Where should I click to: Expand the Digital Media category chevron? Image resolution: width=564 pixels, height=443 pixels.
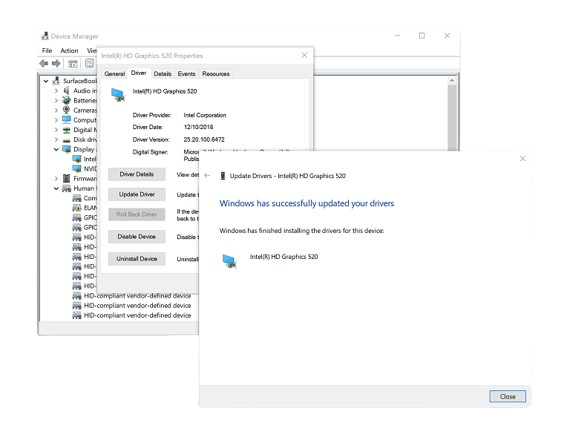(56, 130)
